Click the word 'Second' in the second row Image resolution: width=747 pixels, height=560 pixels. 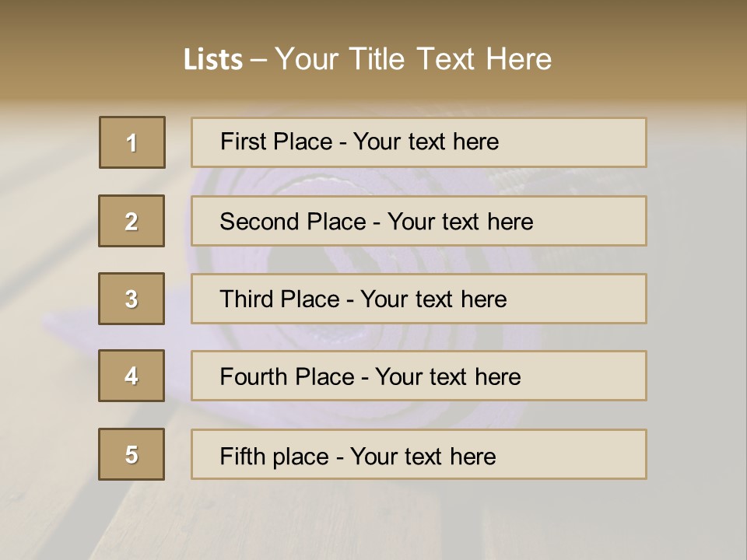point(260,222)
